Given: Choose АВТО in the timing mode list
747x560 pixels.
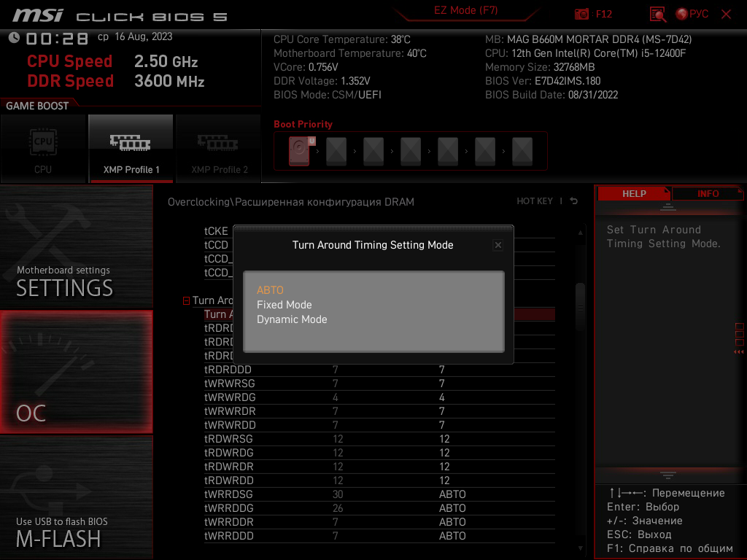Looking at the screenshot, I should coord(270,290).
